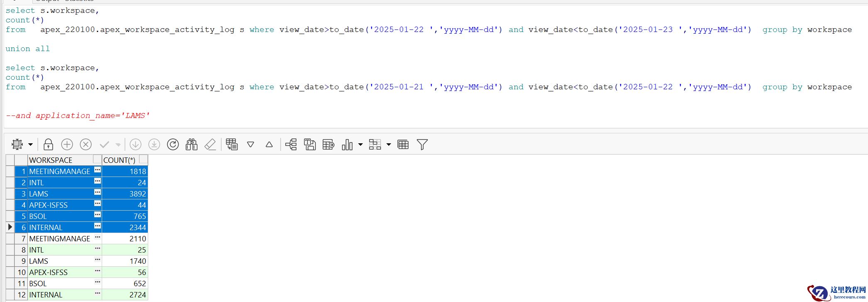This screenshot has width=868, height=302.
Task: Click the plain table grid icon
Action: coord(403,145)
